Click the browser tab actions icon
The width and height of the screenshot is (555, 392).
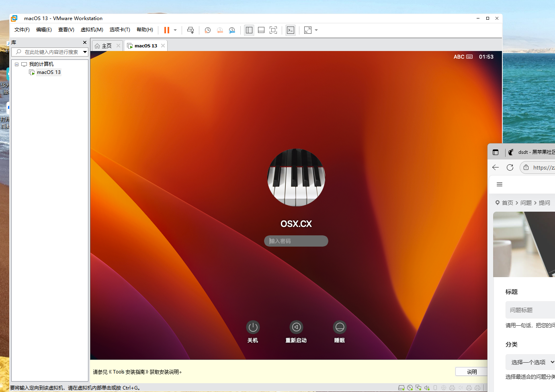(x=496, y=152)
